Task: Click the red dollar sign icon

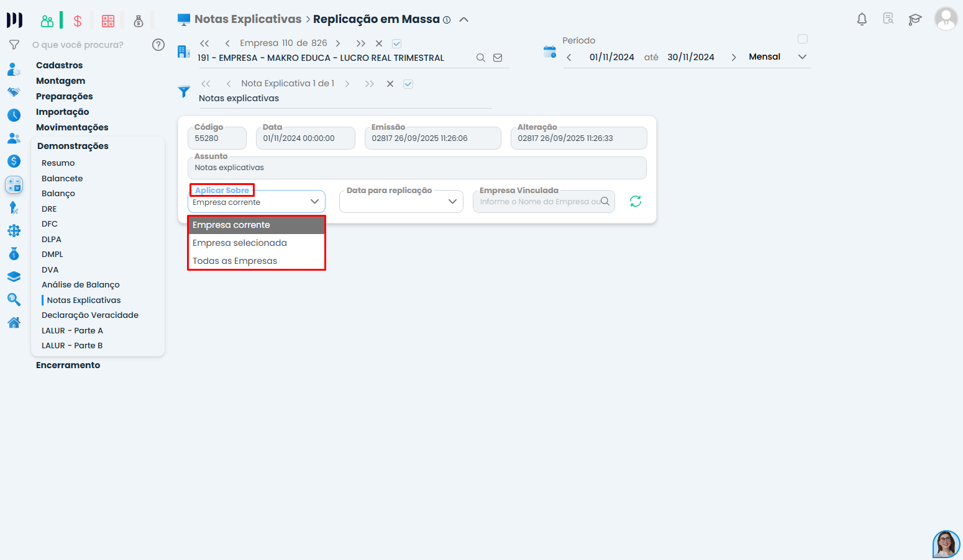Action: (x=78, y=21)
